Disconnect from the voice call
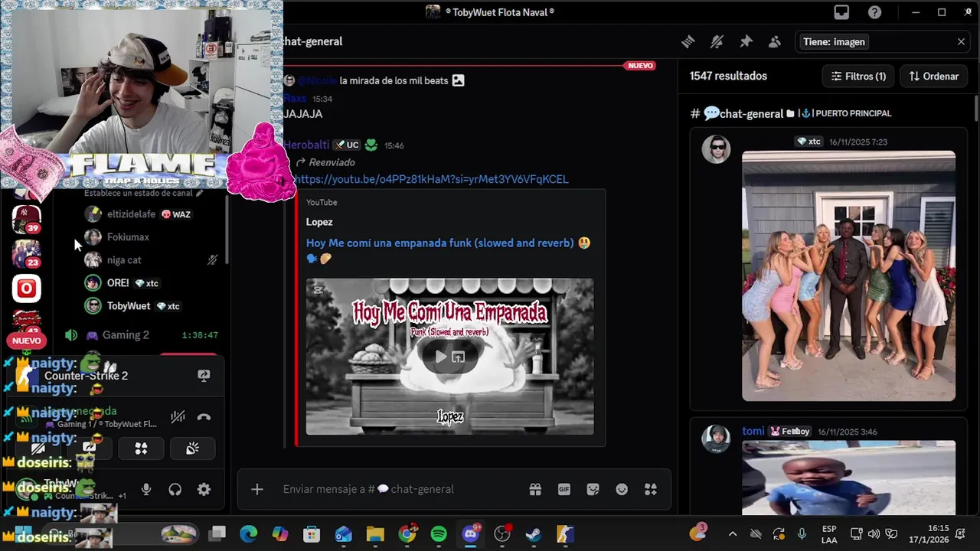The image size is (980, 551). coord(204,417)
